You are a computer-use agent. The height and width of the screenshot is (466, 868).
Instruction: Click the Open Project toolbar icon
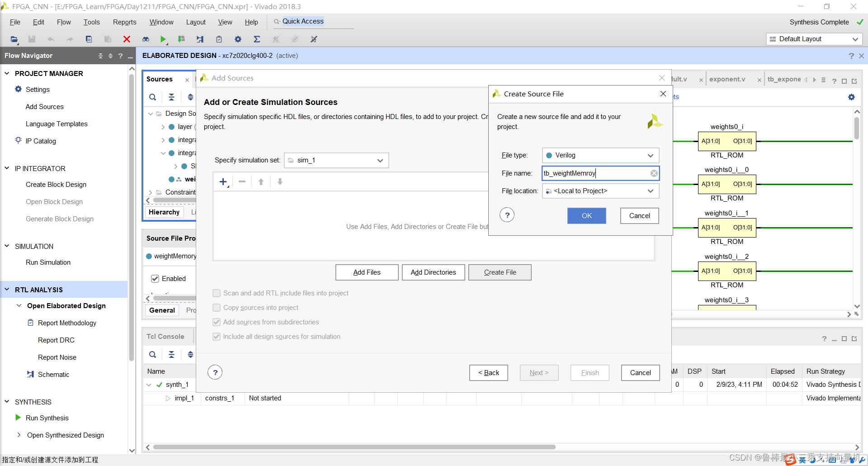pos(14,39)
